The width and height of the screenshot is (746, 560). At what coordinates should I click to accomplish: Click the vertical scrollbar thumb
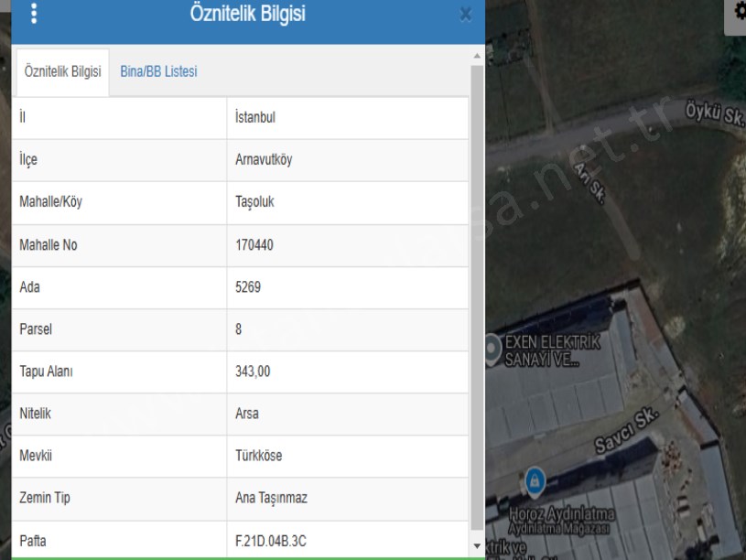[477, 293]
